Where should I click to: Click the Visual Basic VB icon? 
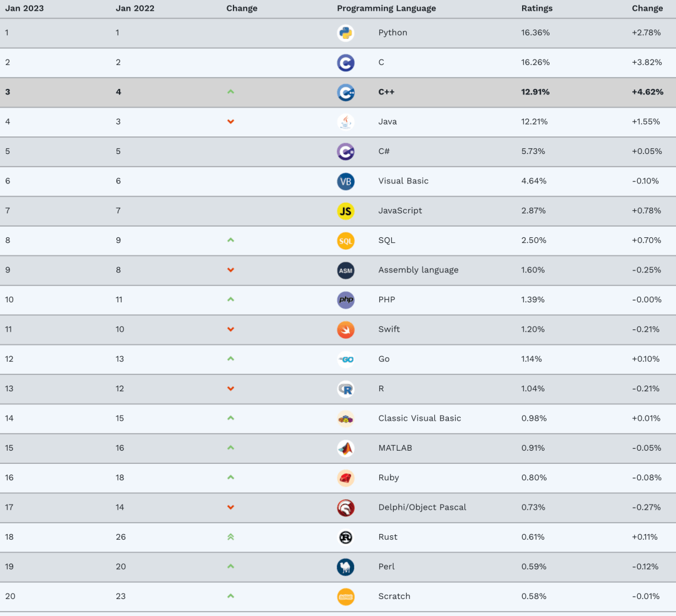(x=346, y=181)
